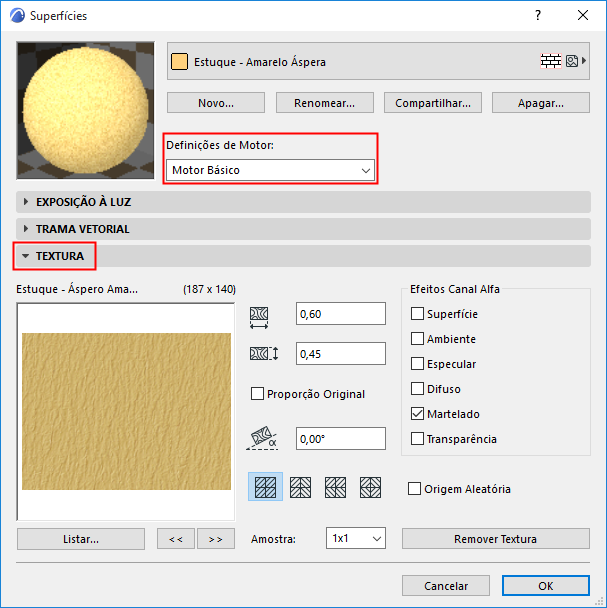Image resolution: width=607 pixels, height=608 pixels.
Task: Check Proporção Original checkbox
Action: point(257,394)
